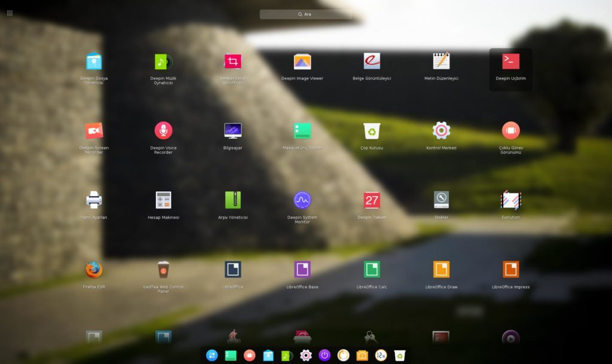Viewport: 612px width, 364px height.
Task: Click the orange network icon in dock
Action: tap(362, 356)
